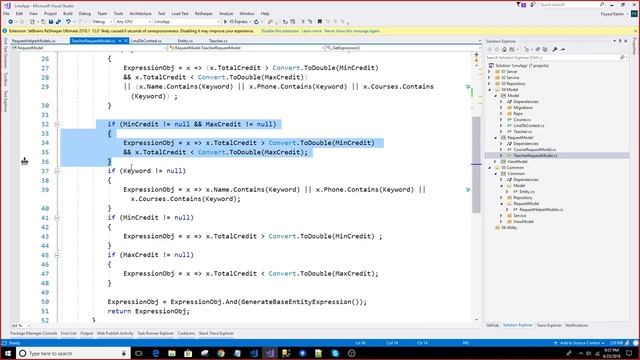Click Collapse All icon in Solution Explorer
The width and height of the screenshot is (640, 360).
(538, 49)
